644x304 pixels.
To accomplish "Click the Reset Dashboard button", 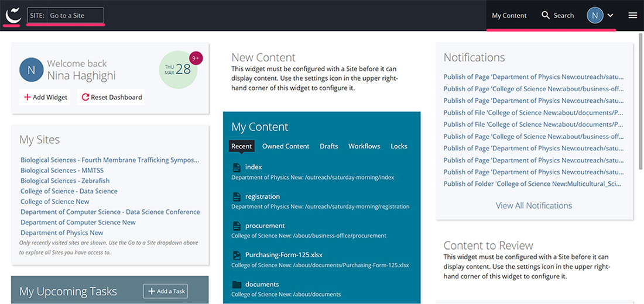I will 112,97.
